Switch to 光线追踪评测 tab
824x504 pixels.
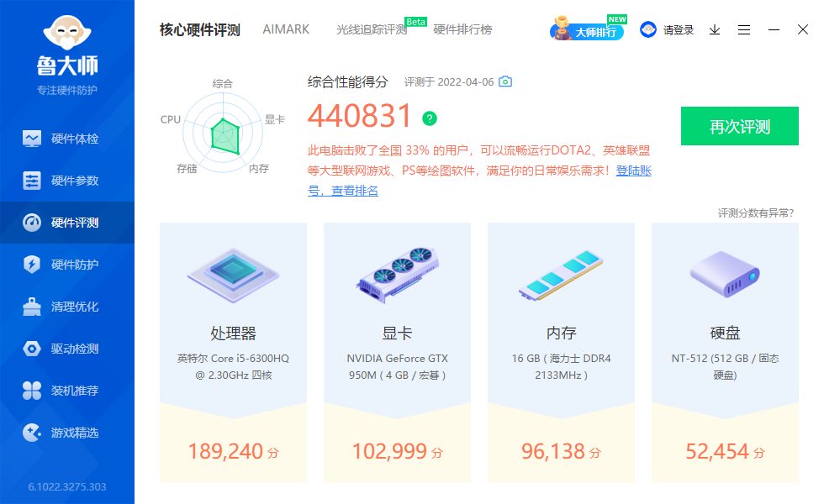pyautogui.click(x=372, y=29)
